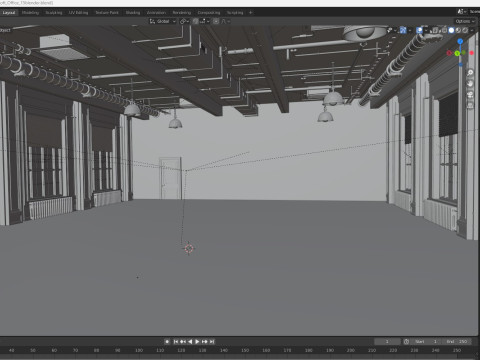The width and height of the screenshot is (480, 360).
Task: Jump to the next keyframe
Action: pyautogui.click(x=205, y=342)
